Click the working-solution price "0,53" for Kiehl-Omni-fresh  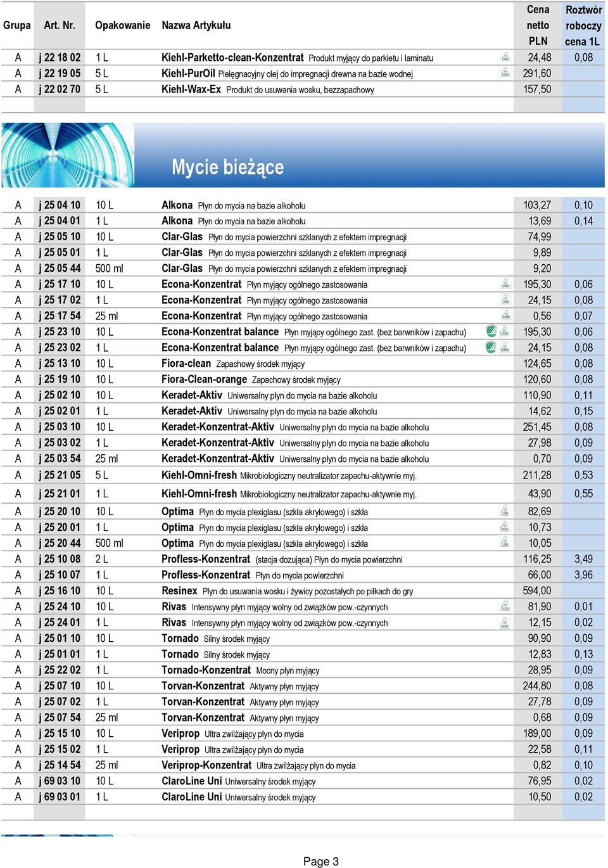click(x=583, y=475)
